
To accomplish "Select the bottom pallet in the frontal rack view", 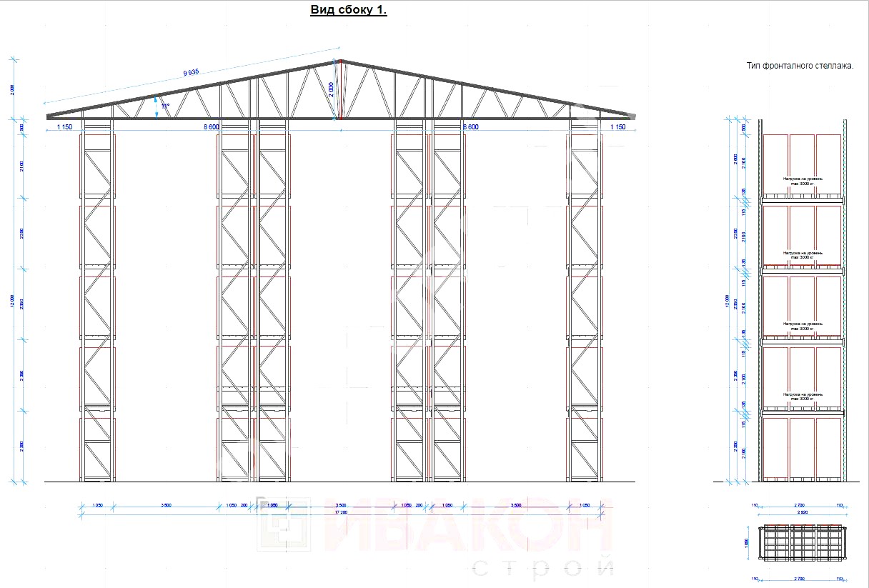I will [802, 448].
